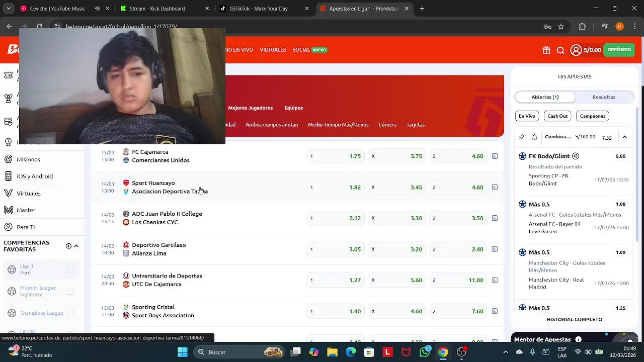This screenshot has height=362, width=644.
Task: Bet on Sport Boys win at 7.60
Action: click(458, 311)
